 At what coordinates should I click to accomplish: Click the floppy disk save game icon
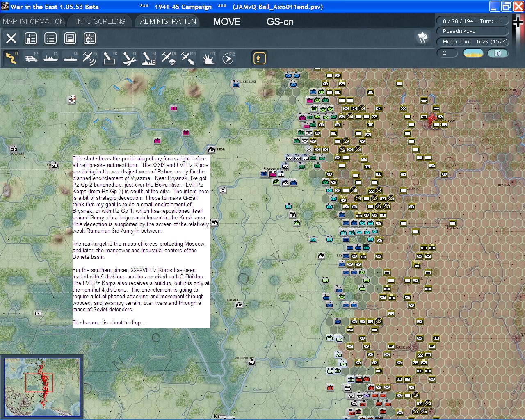(x=70, y=39)
